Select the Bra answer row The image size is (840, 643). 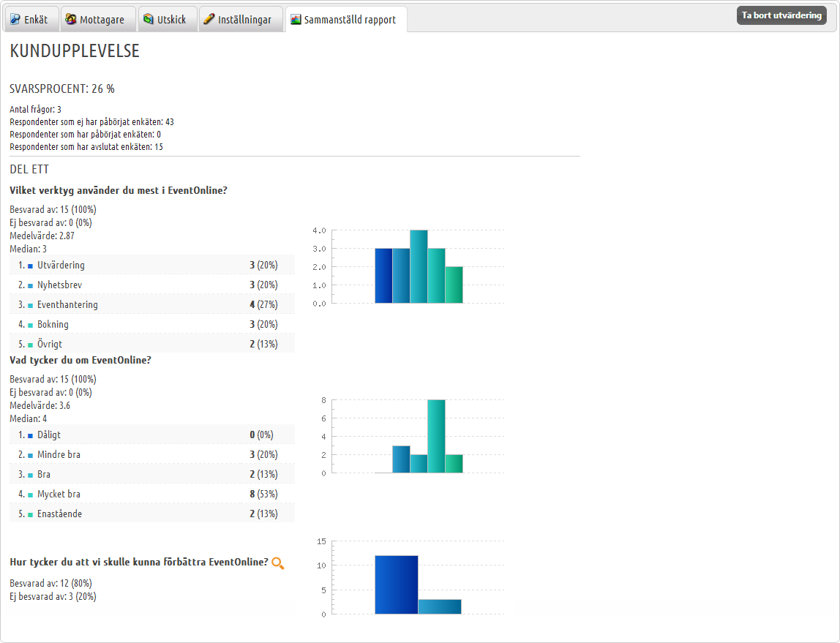(152, 474)
